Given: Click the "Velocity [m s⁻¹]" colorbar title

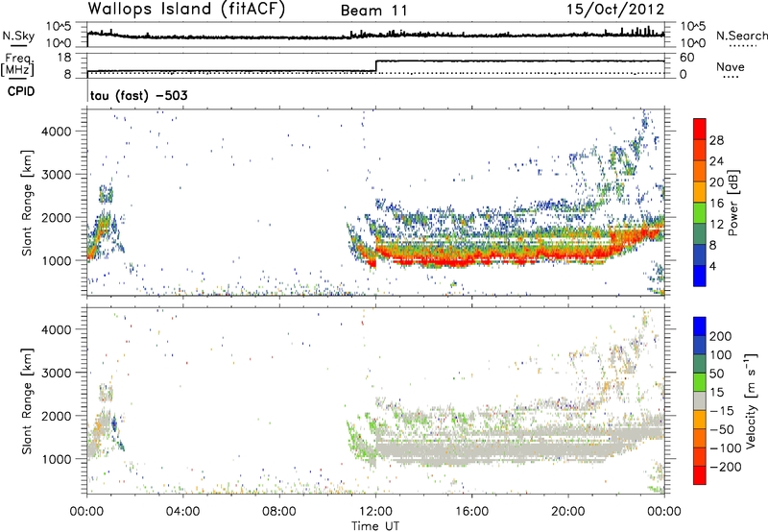Looking at the screenshot, I should tap(751, 401).
